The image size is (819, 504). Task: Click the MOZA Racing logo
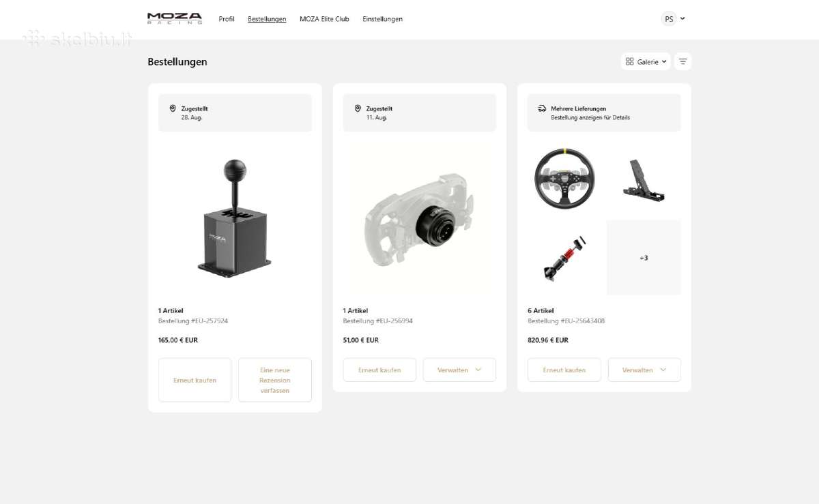pos(175,18)
